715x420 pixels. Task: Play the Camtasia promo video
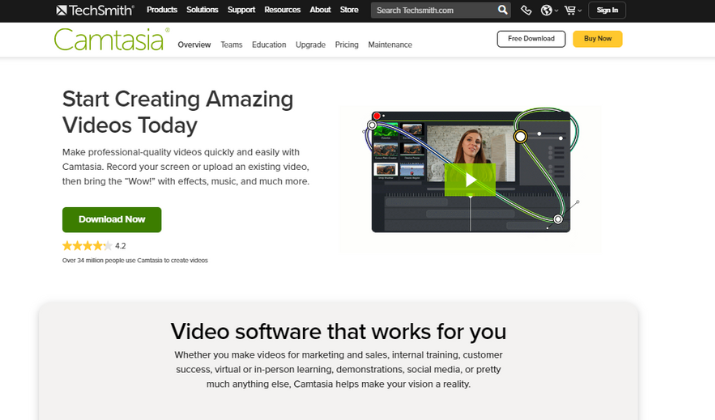470,180
